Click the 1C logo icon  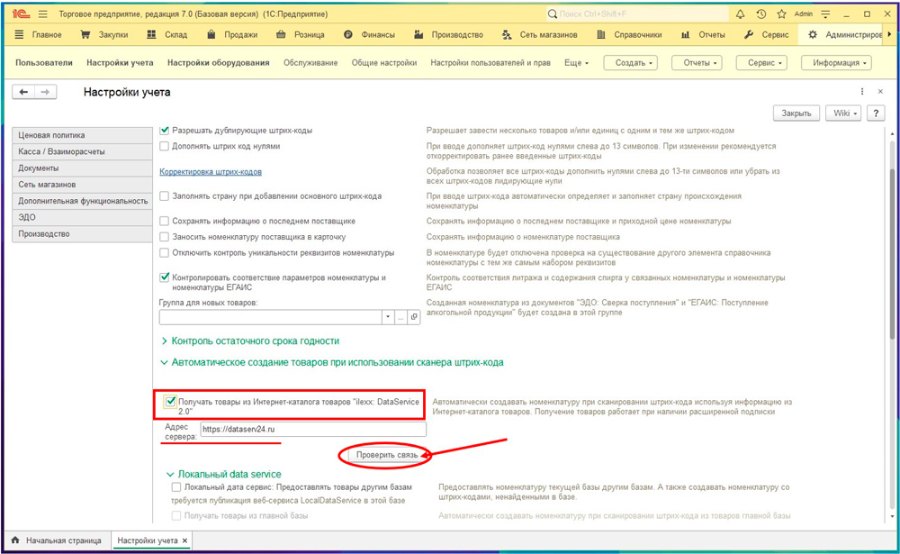pyautogui.click(x=20, y=14)
